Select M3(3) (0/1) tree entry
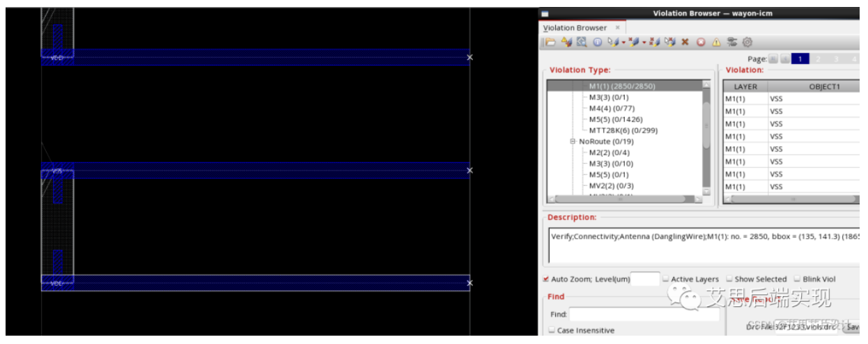This screenshot has width=868, height=344. [608, 97]
